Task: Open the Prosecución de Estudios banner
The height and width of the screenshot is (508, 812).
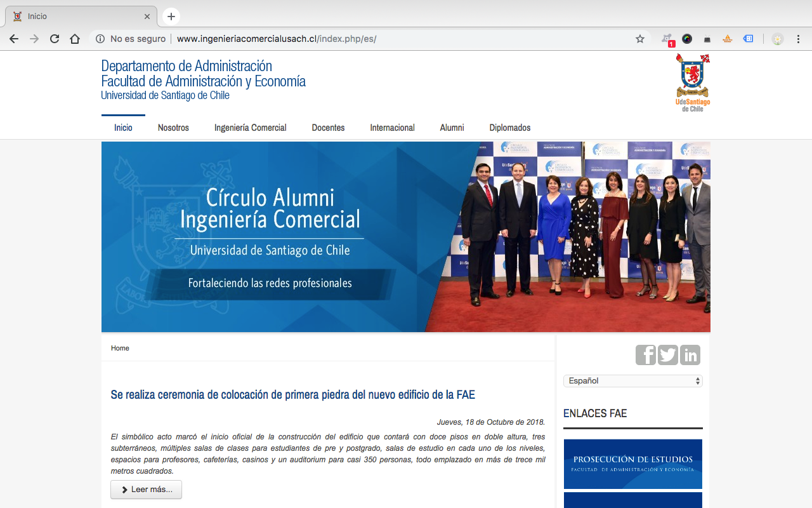Action: (x=633, y=464)
